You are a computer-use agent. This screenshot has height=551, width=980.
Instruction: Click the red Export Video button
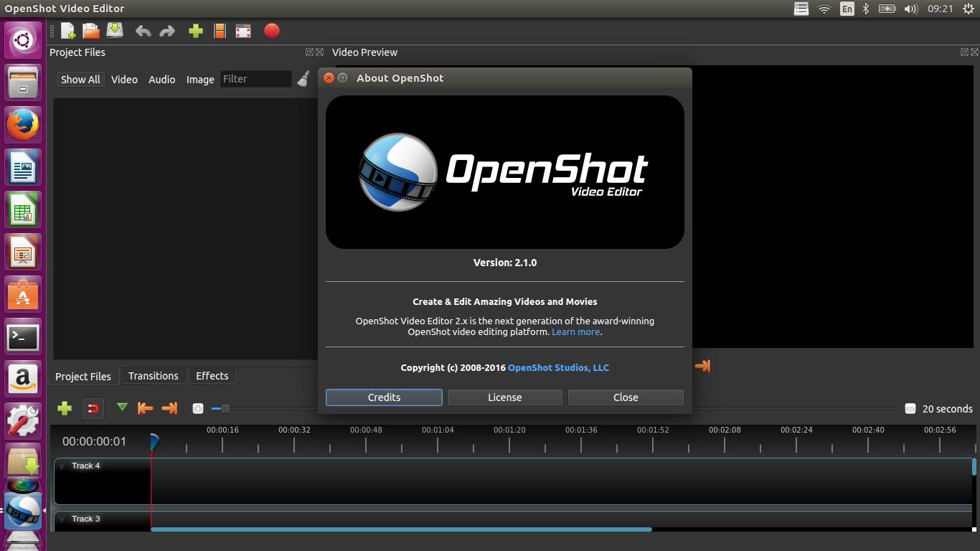[272, 31]
